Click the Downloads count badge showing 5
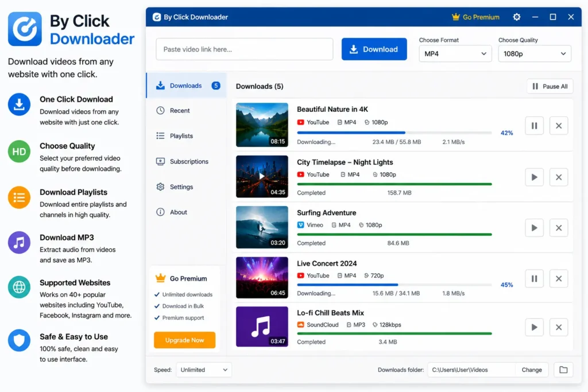 216,86
